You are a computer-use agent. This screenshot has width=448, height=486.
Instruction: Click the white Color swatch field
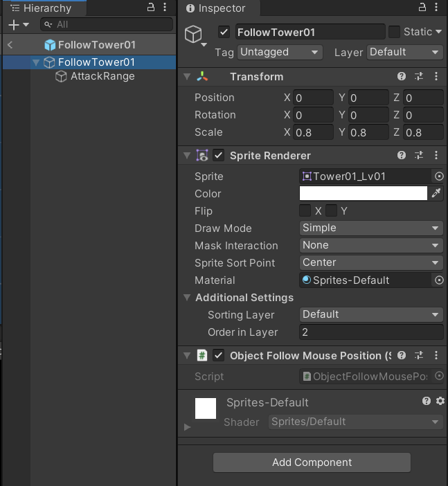(364, 194)
